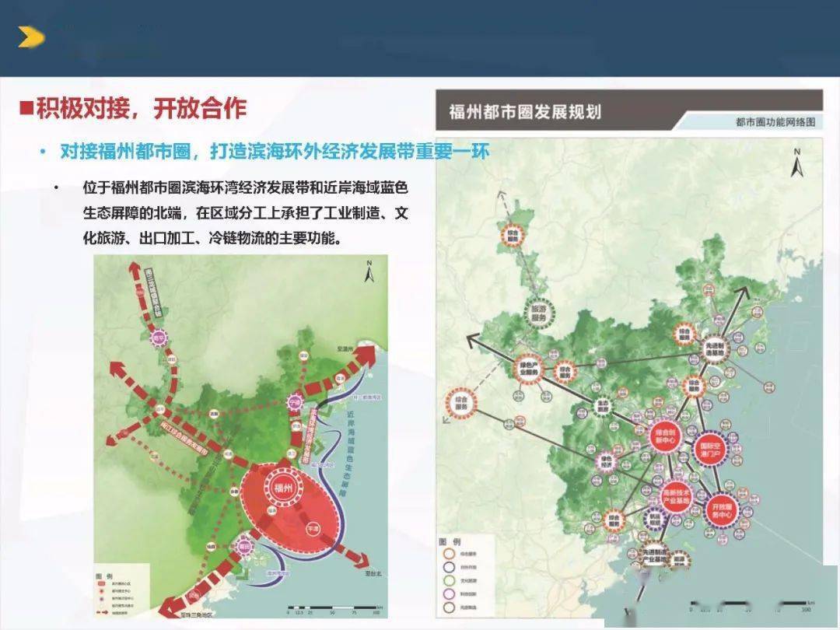Select the 福州 red node on the left map

coord(283,486)
